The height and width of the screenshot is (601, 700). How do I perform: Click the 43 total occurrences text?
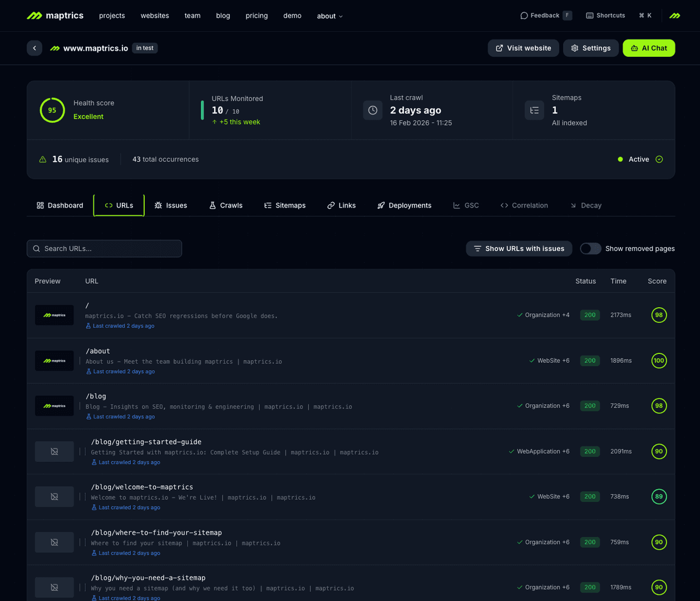(x=165, y=159)
